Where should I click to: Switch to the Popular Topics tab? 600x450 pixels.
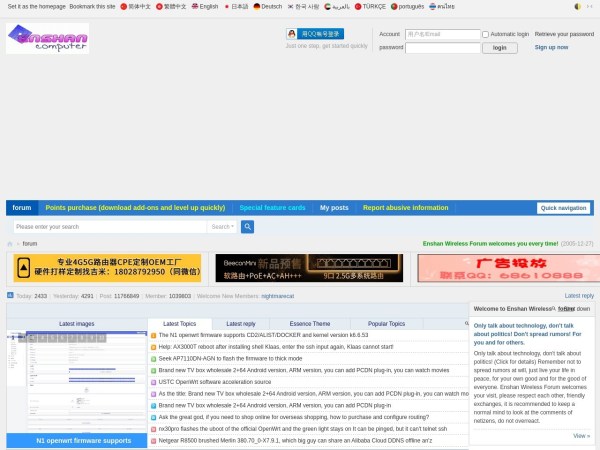[386, 324]
